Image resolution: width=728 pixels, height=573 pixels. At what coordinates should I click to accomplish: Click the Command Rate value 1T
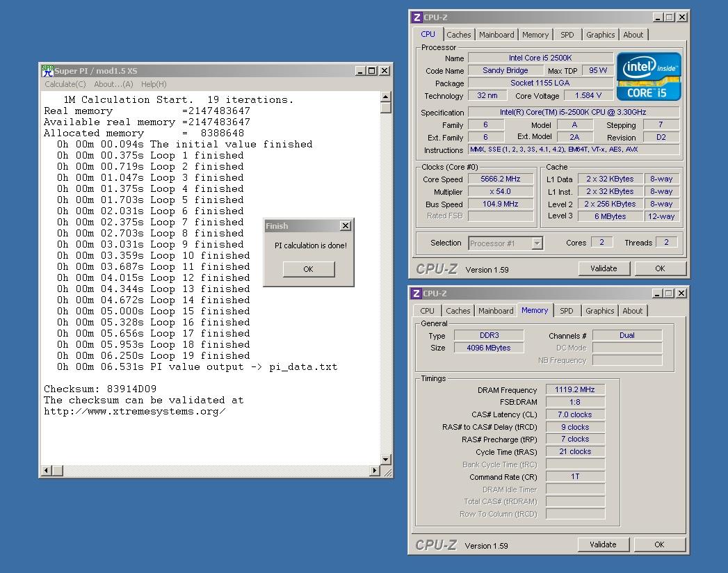pyautogui.click(x=575, y=476)
